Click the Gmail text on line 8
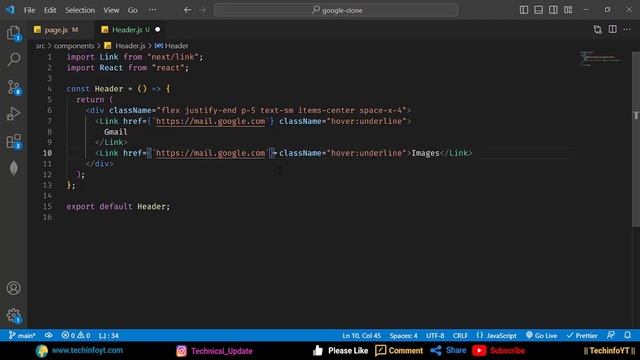Screen dimensions: 640x360 tap(116, 132)
